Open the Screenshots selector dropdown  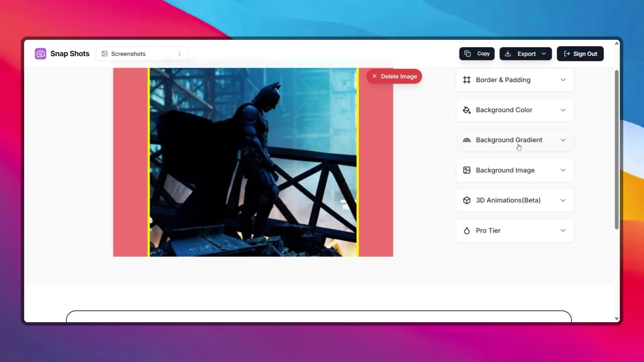tap(142, 54)
